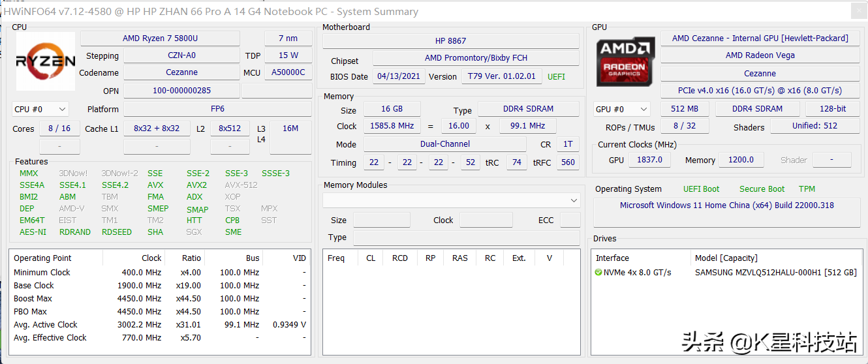Screen dimensions: 868x364
Task: Click the AMD Ryzen CPU logo
Action: pos(45,61)
